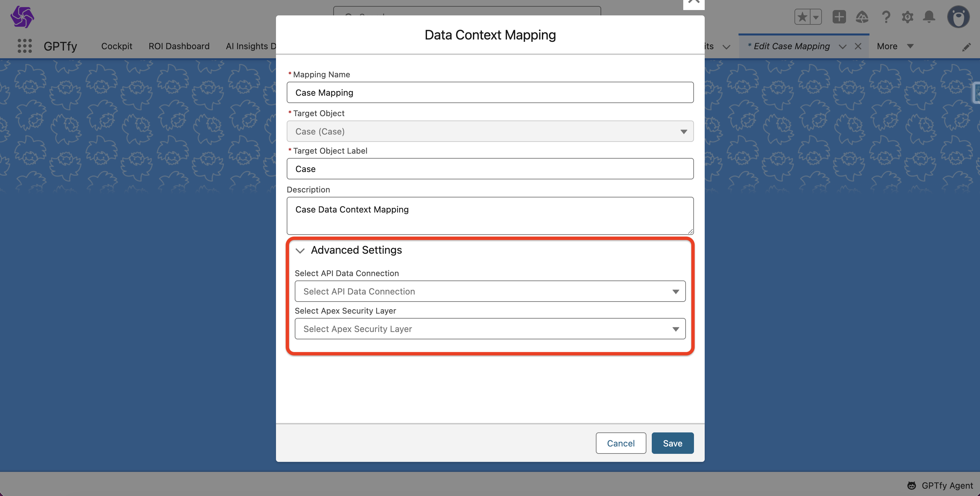The image size is (980, 496).
Task: Click the Favorites star icon
Action: tap(802, 17)
